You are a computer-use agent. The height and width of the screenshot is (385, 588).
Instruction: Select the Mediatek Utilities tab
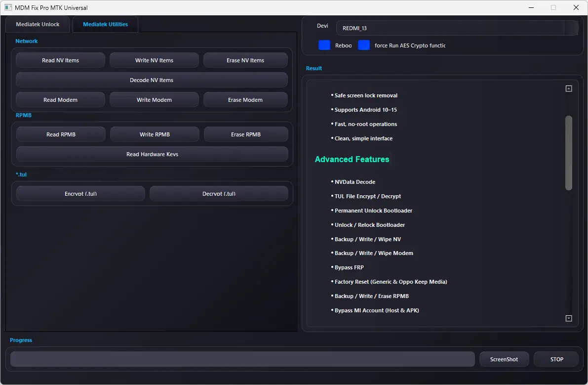tap(105, 24)
